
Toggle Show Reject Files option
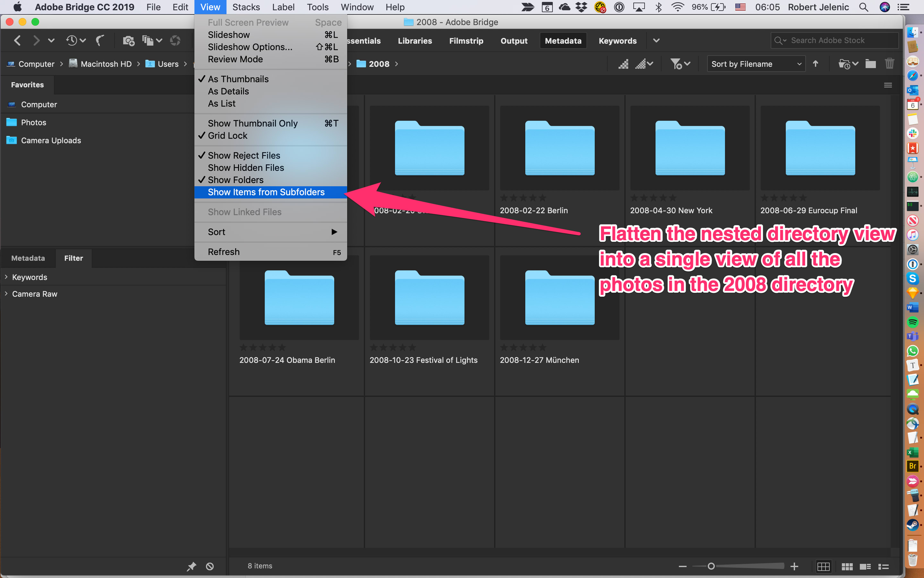pos(270,156)
